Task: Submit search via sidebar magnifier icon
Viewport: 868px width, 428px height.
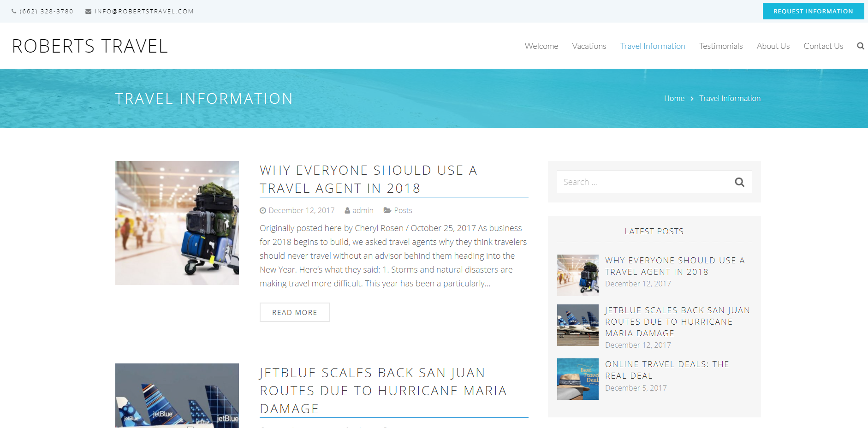Action: coord(739,182)
